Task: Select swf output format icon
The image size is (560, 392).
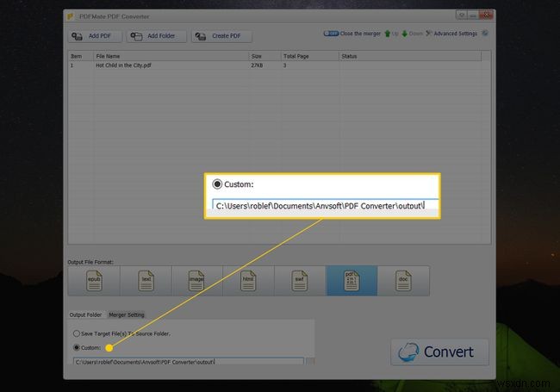Action: (x=300, y=281)
